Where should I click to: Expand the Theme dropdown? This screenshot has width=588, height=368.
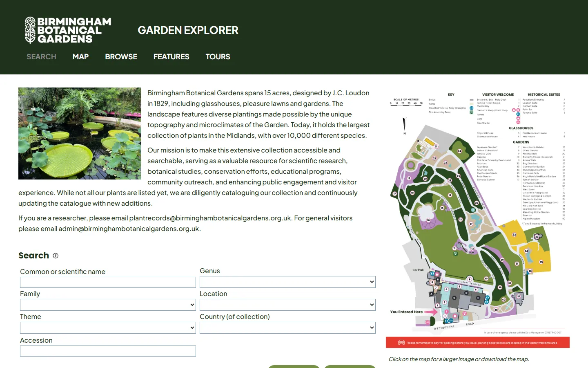point(108,328)
